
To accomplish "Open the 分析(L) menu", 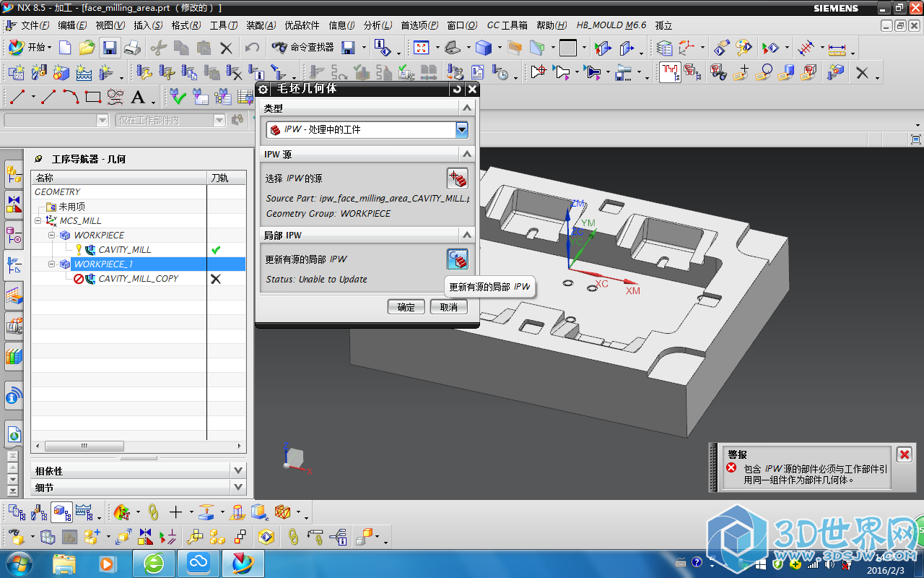I will tap(378, 25).
